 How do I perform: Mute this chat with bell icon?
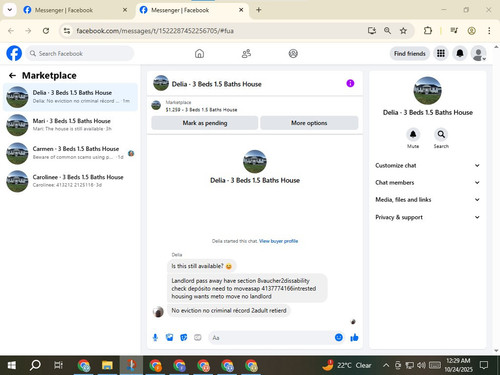point(413,134)
